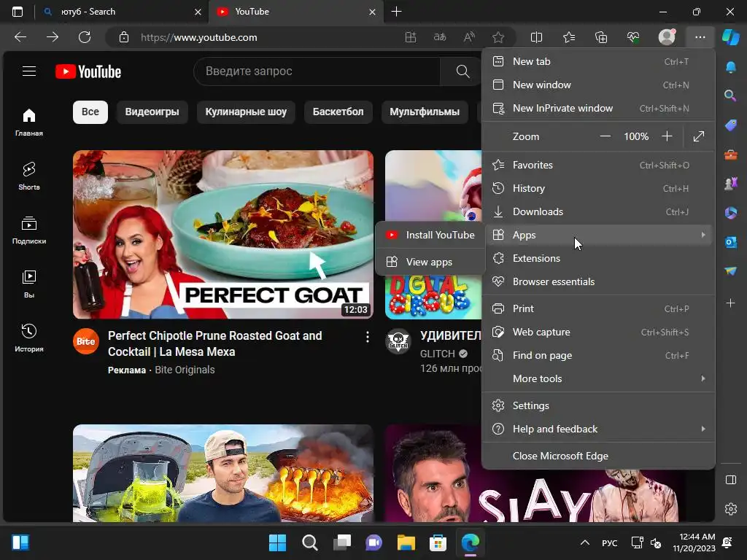Open Settings from the Edge menu
Image resolution: width=747 pixels, height=560 pixels.
(598, 405)
